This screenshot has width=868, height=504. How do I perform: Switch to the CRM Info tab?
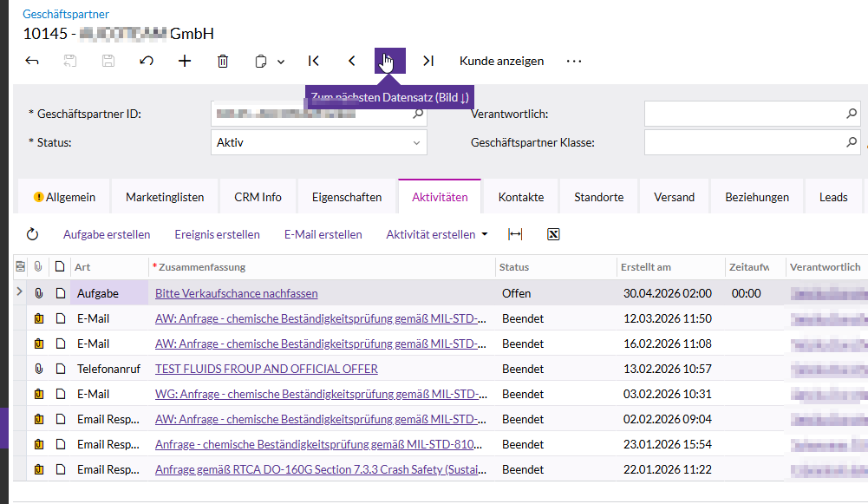tap(258, 197)
